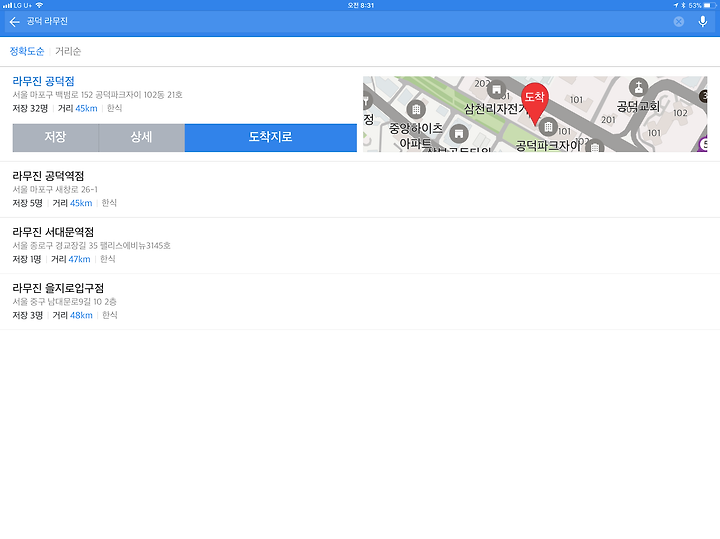
Task: Sort results by 거리순
Action: pyautogui.click(x=68, y=51)
